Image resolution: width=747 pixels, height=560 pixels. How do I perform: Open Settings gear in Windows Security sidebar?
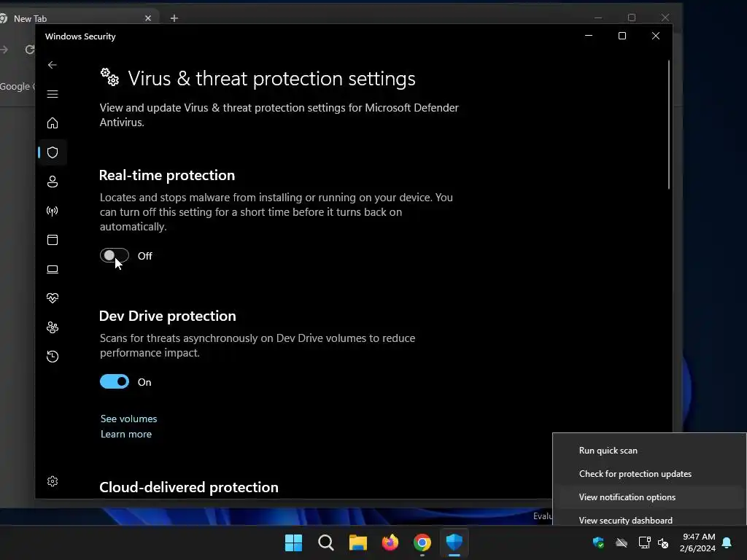[x=53, y=481]
